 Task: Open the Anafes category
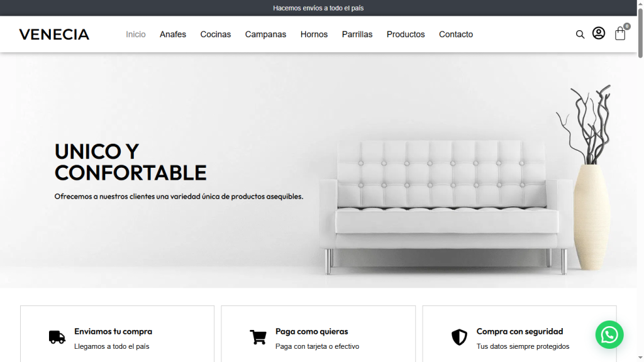pos(173,35)
